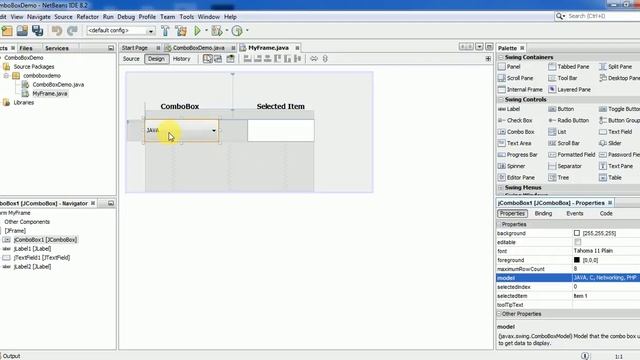Click the Profile Project icon
This screenshot has height=360, width=640.
[237, 31]
